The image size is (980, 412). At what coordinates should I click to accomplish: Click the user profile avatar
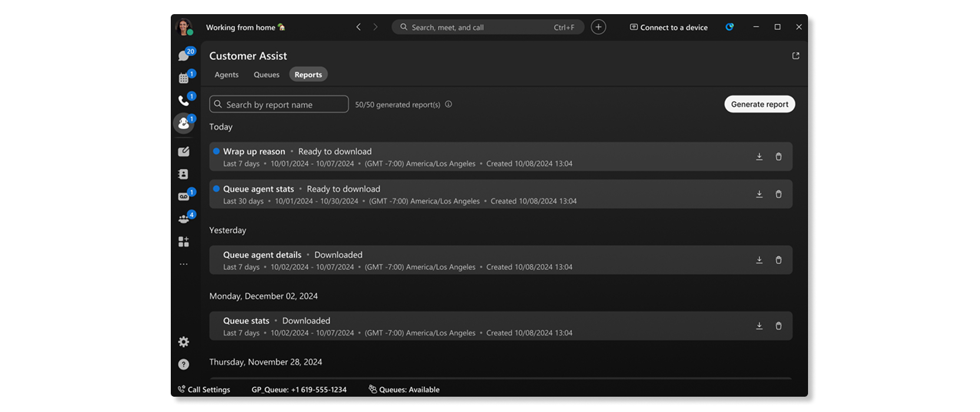pos(184,27)
